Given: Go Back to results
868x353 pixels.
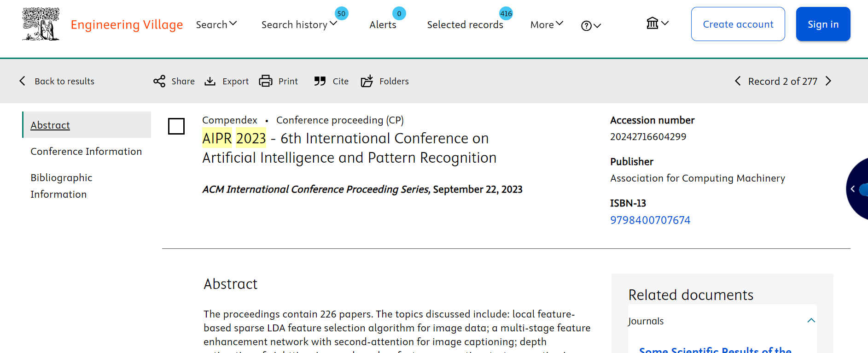Looking at the screenshot, I should [x=64, y=81].
